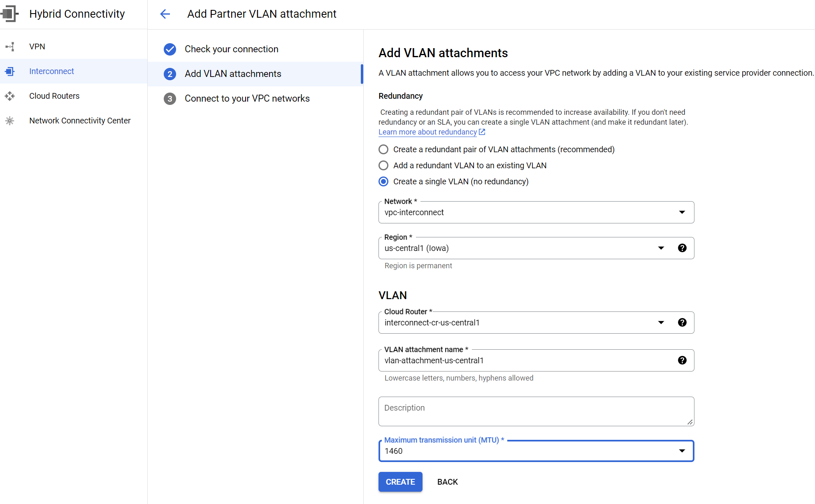Go to Connect to your VPC networks step
Viewport: 815px width, 504px height.
tap(247, 98)
